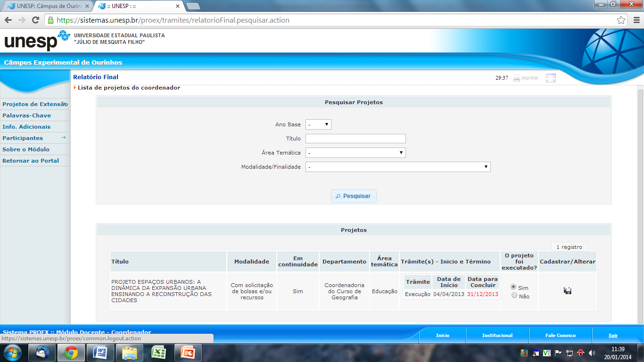Open Info. Adicionais menu item

click(x=35, y=127)
